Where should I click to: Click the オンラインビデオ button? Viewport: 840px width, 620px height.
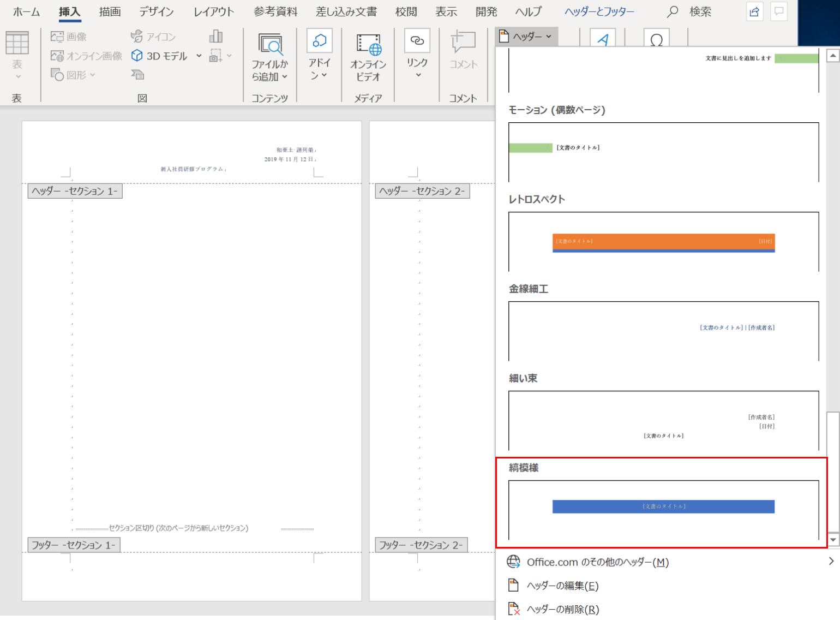pyautogui.click(x=368, y=57)
